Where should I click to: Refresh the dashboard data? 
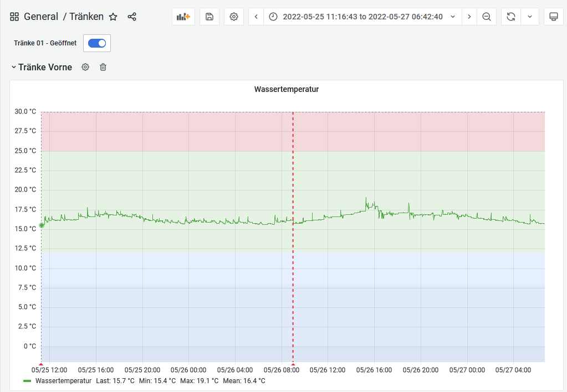(510, 17)
